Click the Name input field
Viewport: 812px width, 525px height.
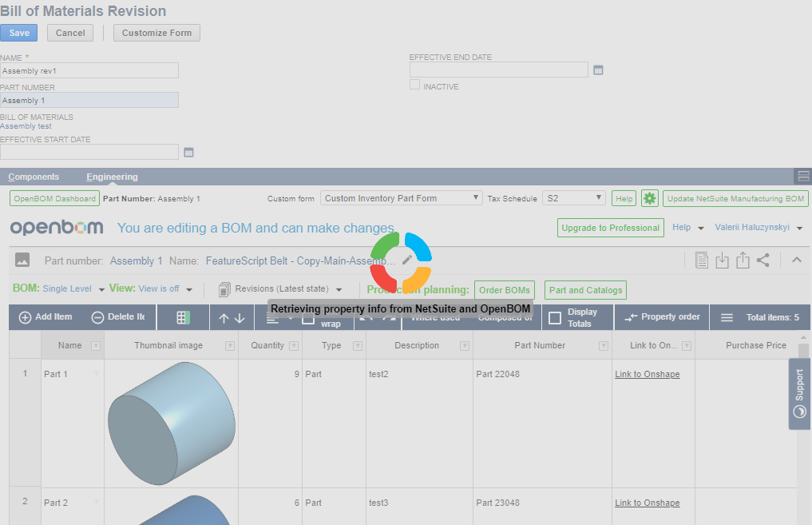[89, 70]
